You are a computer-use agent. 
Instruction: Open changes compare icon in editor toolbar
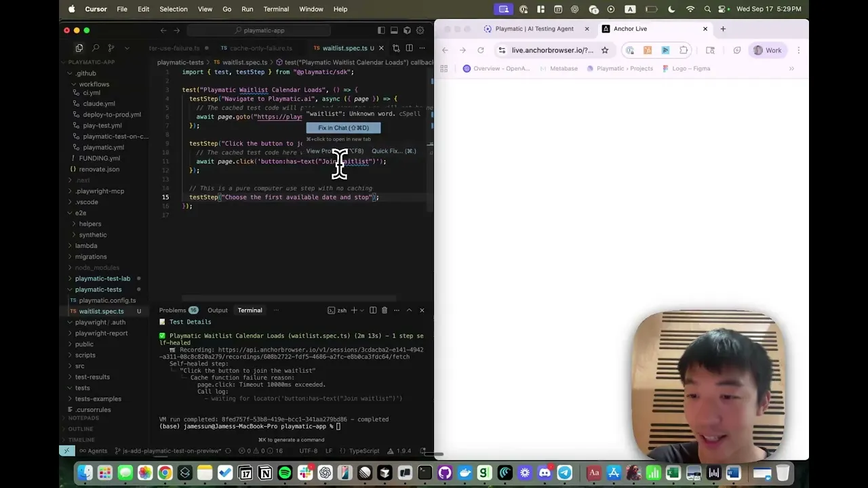(395, 48)
